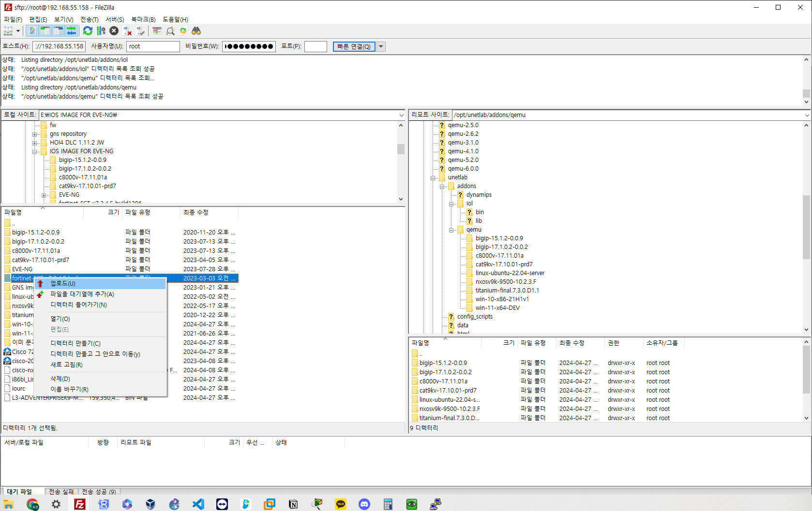
Task: Open the quick connect history dropdown arrow
Action: click(x=381, y=46)
